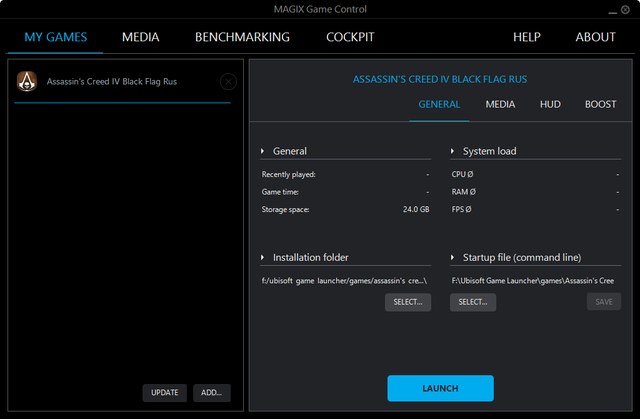The image size is (640, 419).
Task: Launch Assassin's Creed IV Black Flag
Action: (440, 388)
